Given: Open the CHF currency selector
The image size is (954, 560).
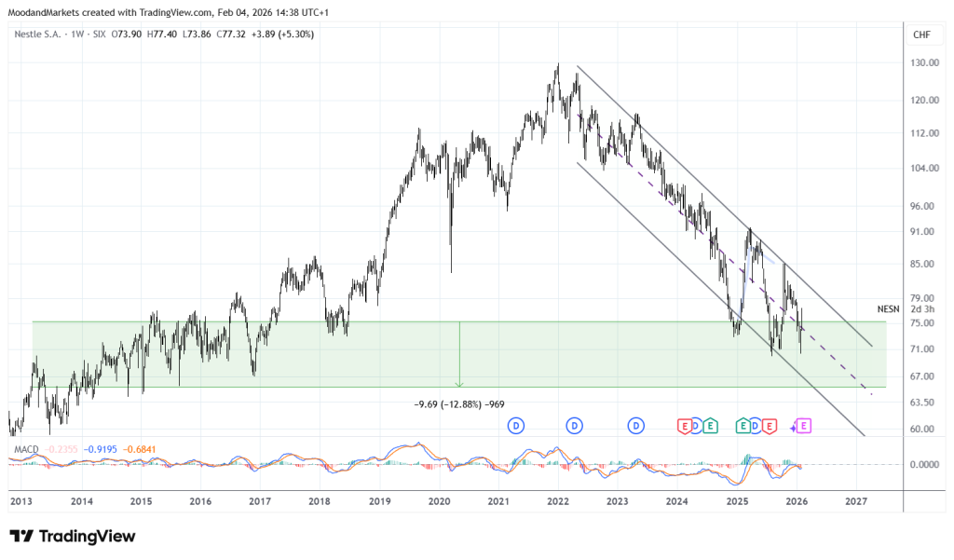Looking at the screenshot, I should point(920,34).
